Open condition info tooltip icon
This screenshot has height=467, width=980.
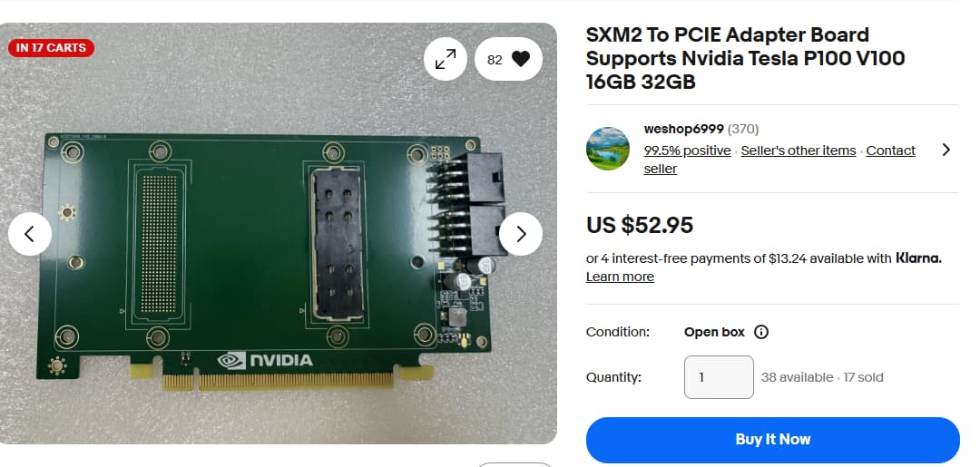click(760, 332)
